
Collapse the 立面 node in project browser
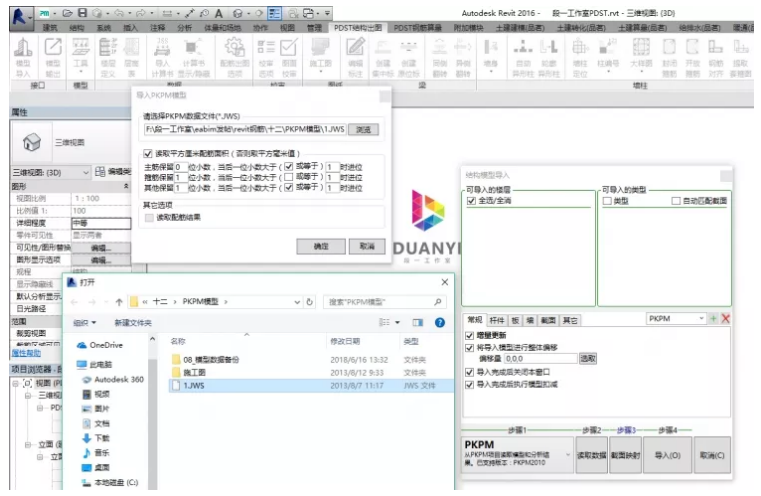click(x=28, y=445)
